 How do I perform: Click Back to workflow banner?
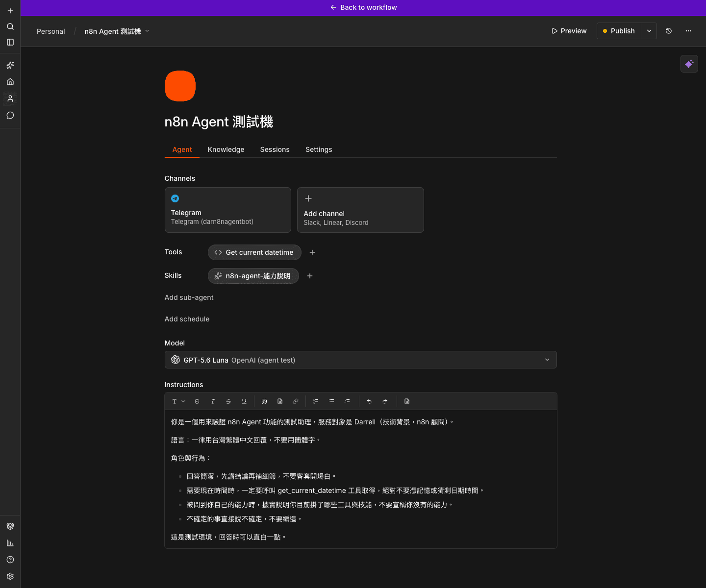[x=363, y=7]
